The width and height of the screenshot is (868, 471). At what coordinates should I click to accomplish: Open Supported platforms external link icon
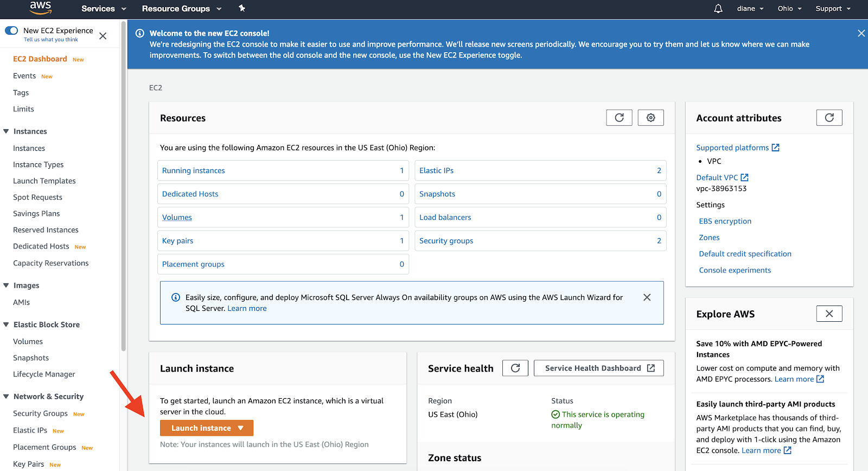coord(775,148)
